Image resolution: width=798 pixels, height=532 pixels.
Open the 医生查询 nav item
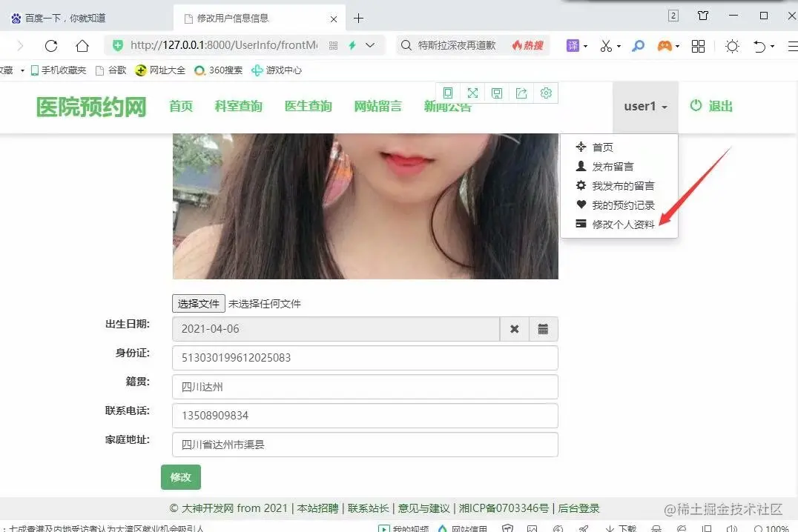(x=309, y=106)
